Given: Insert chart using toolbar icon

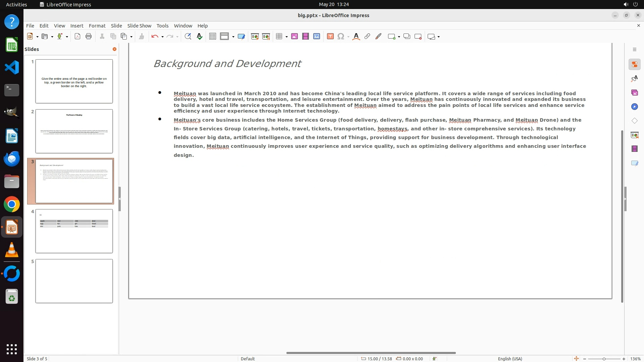Looking at the screenshot, I should (317, 37).
